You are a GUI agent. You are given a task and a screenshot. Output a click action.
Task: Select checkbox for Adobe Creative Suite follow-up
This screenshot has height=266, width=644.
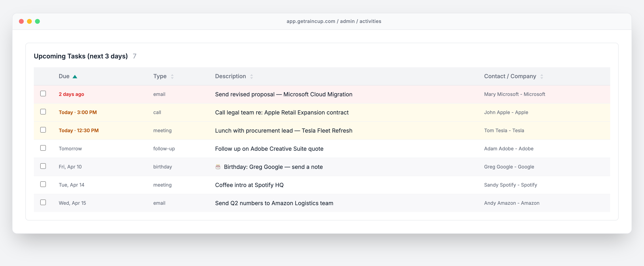(x=43, y=148)
